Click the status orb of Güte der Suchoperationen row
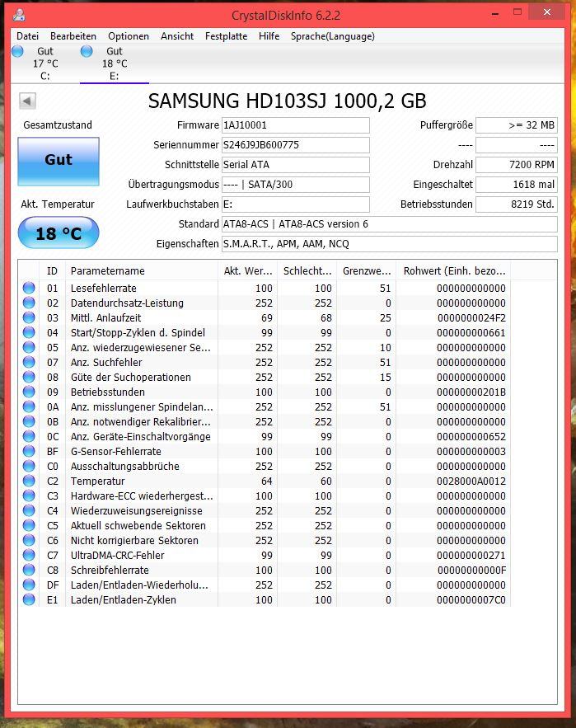The height and width of the screenshot is (728, 576). (x=29, y=377)
